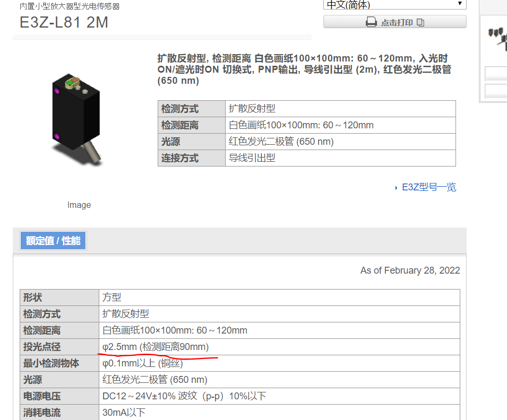Click the 最小检测物体 row label

51,363
